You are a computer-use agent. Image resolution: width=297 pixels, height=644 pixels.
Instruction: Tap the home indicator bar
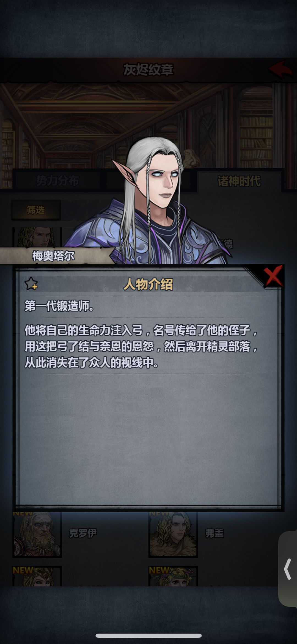(148, 636)
